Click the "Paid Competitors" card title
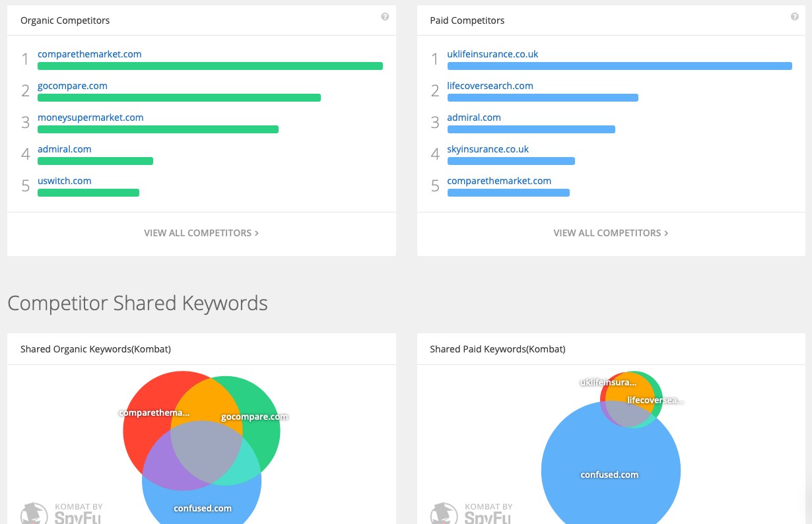Screen dimensions: 812x524 tap(467, 20)
